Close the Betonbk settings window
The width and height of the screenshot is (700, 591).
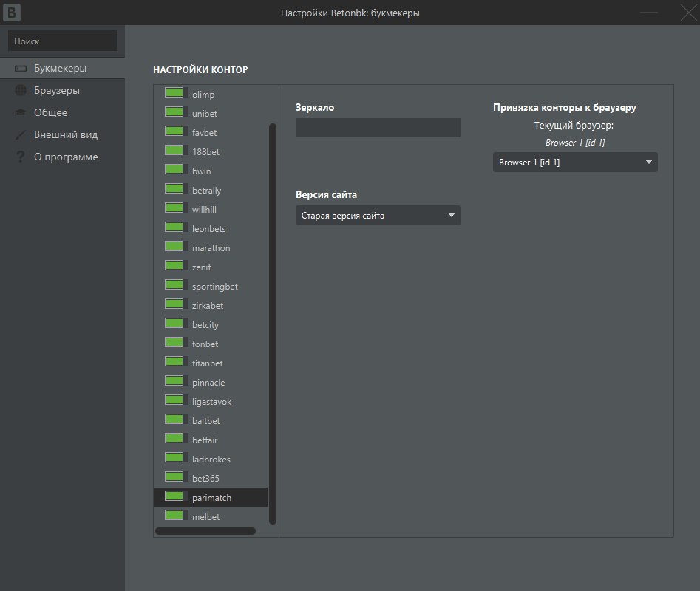688,12
